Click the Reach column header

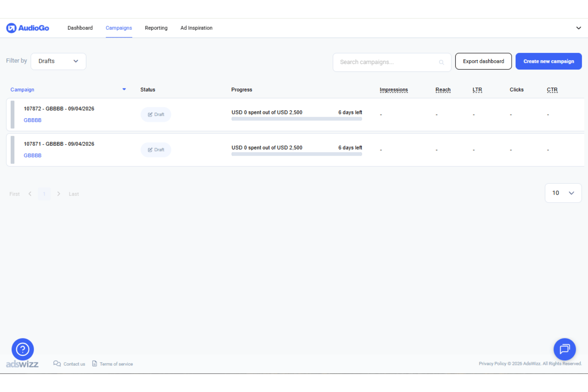(x=443, y=90)
